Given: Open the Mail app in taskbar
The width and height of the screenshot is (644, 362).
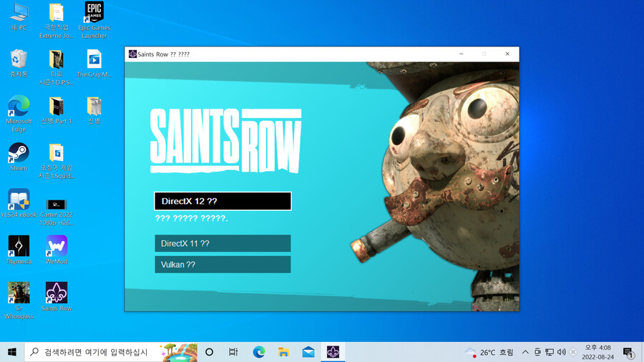Looking at the screenshot, I should pos(308,352).
